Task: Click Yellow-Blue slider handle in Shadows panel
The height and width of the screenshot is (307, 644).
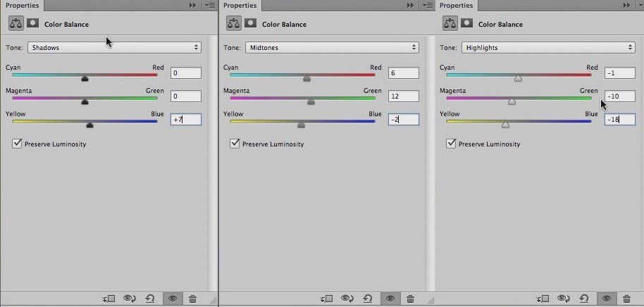Action: (89, 125)
